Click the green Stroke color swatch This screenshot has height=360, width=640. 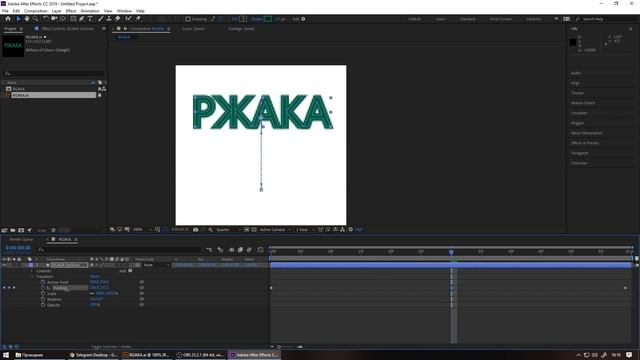[268, 19]
